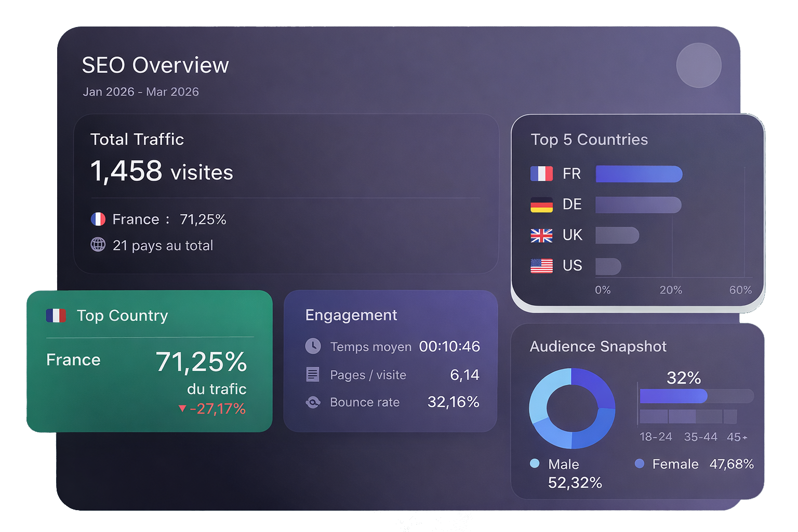Click the globe icon beside 21 pays
Viewport: 798px width, 532px height.
98,245
